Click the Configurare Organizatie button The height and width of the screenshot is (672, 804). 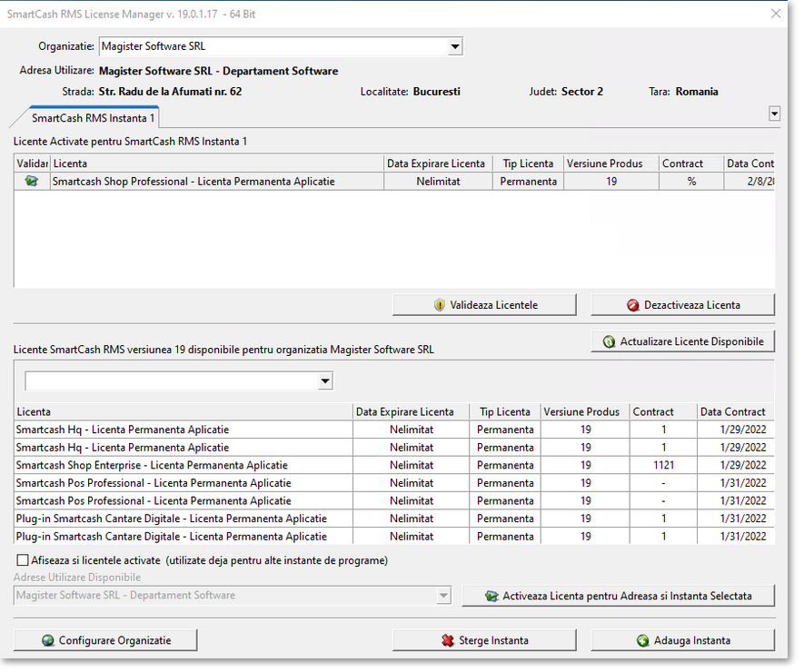tap(105, 641)
